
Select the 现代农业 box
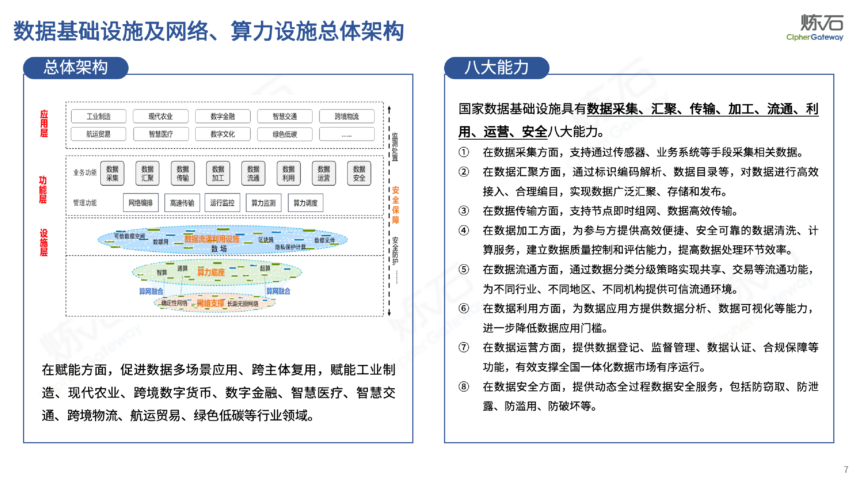(x=160, y=116)
